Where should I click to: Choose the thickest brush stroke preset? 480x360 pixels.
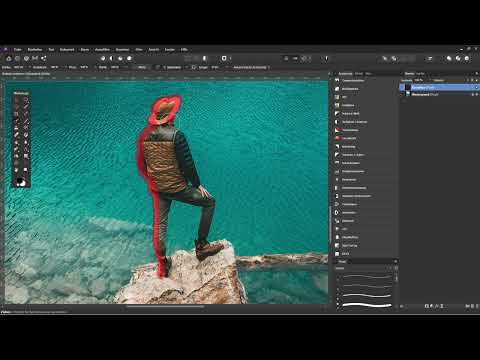(367, 305)
